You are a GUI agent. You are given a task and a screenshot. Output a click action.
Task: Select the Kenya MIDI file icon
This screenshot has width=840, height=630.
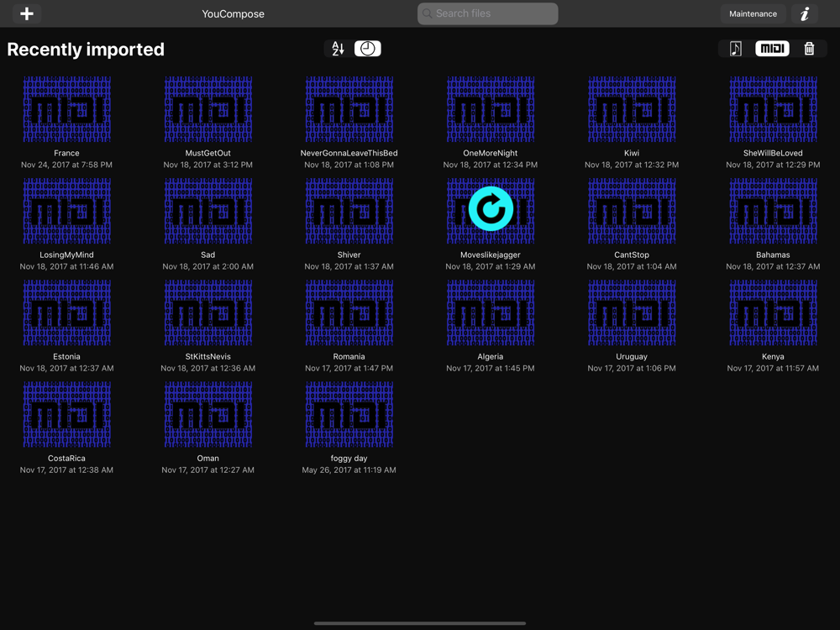click(x=773, y=312)
